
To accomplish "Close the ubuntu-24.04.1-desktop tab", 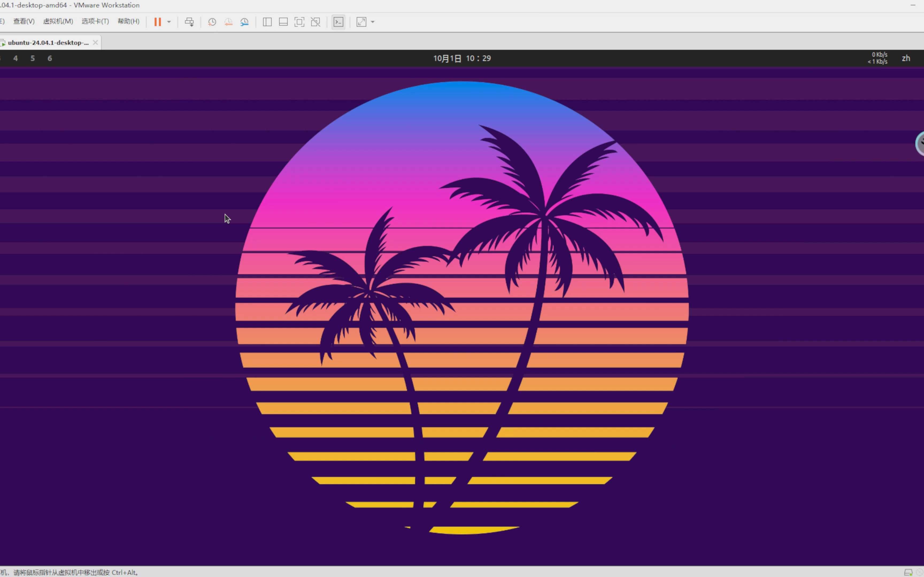I will point(95,42).
